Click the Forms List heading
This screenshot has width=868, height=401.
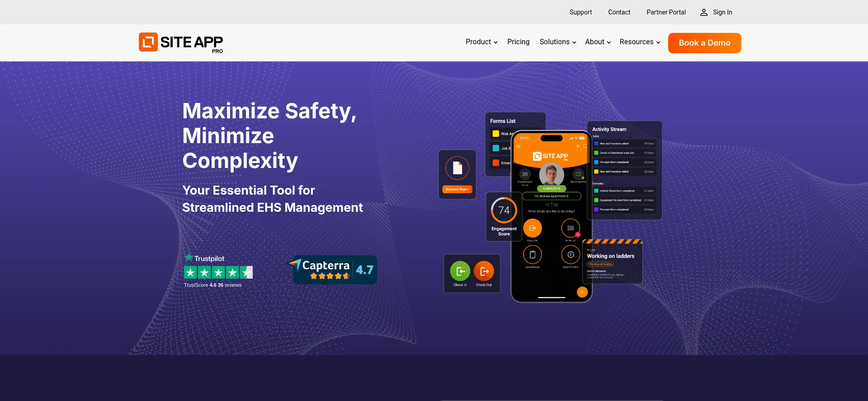[x=503, y=121]
